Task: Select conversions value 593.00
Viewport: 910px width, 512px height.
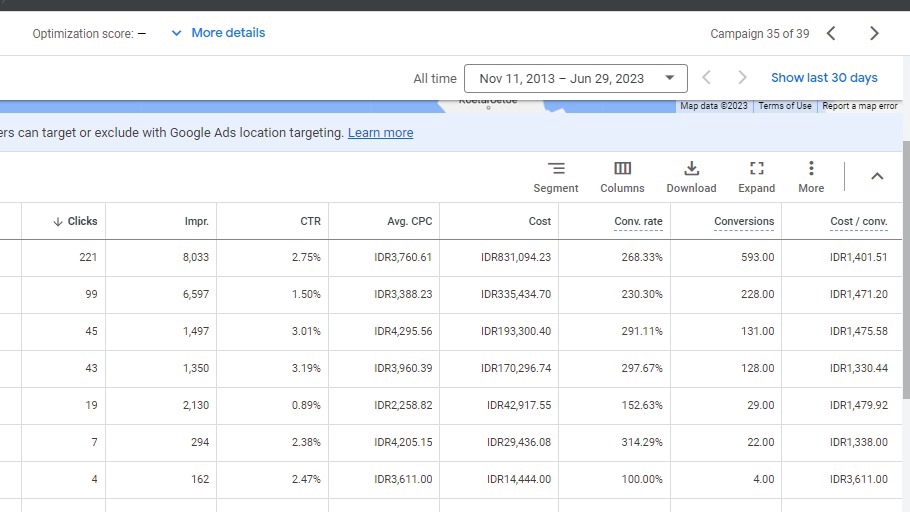Action: [x=757, y=257]
